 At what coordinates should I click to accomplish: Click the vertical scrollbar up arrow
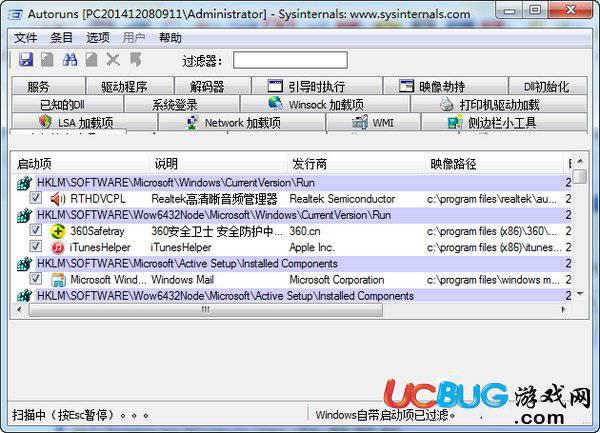(x=580, y=161)
